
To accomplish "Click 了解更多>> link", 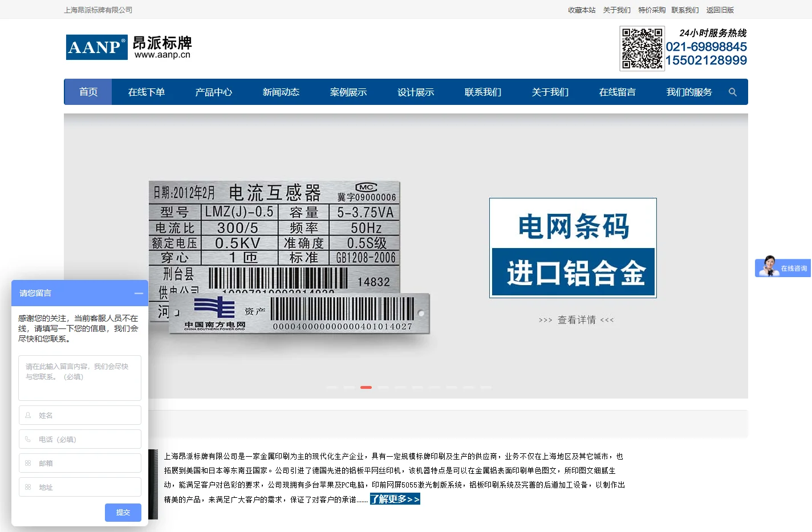I will (395, 499).
